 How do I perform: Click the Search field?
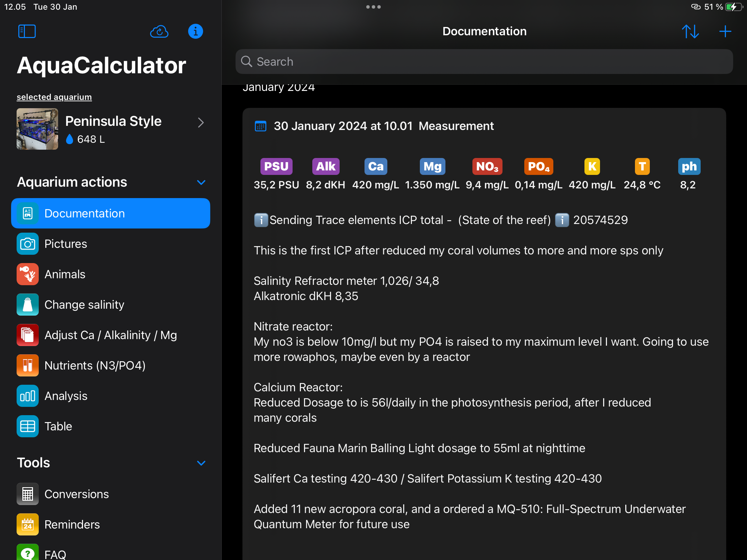(484, 62)
